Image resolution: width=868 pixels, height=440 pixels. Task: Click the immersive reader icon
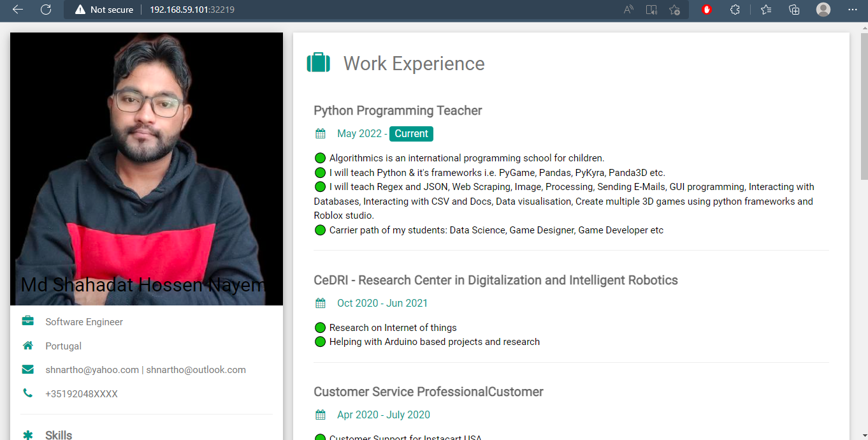[651, 10]
